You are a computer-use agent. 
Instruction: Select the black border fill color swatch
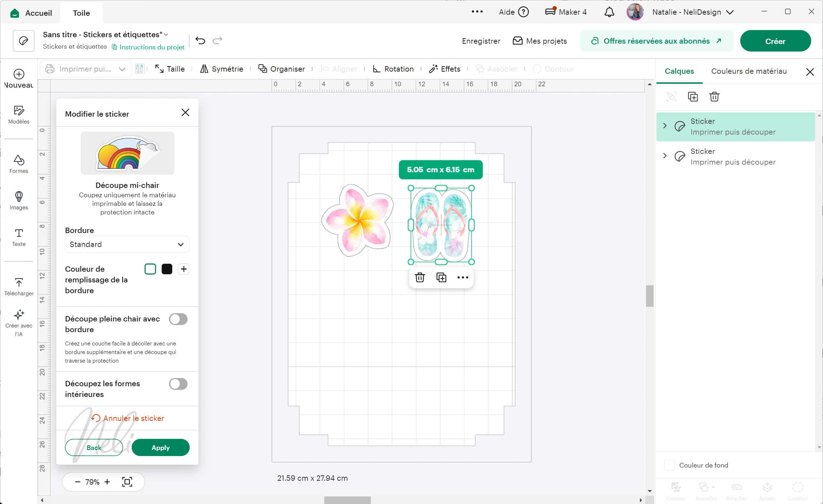point(167,269)
